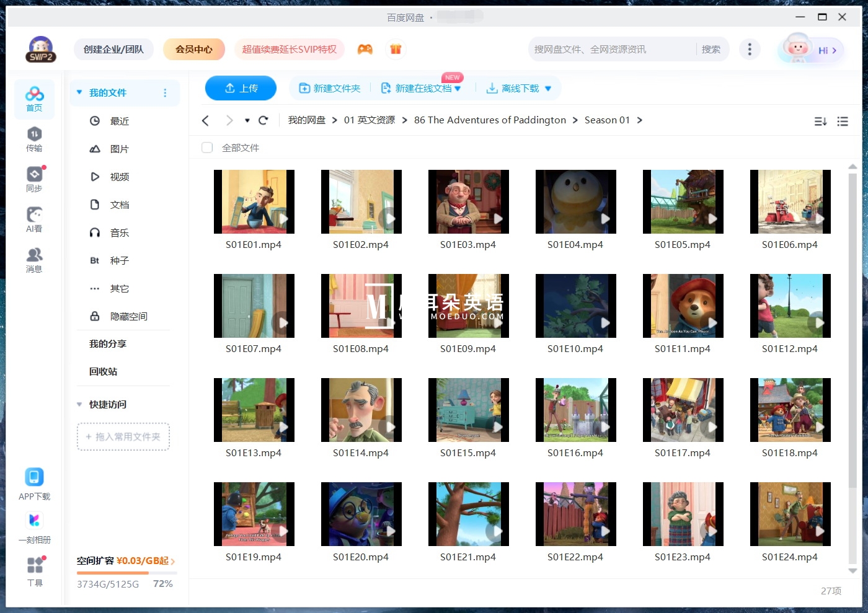868x613 pixels.
Task: Open more options via 我的文件 three-dot menu
Action: pyautogui.click(x=165, y=92)
